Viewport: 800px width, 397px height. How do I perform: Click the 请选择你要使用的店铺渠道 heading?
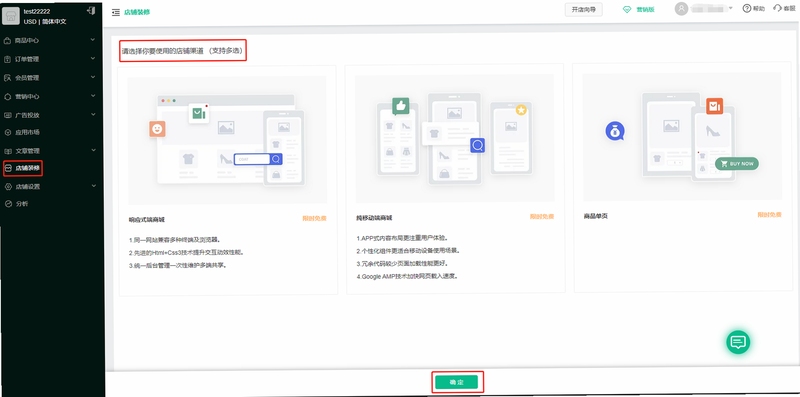tap(183, 51)
